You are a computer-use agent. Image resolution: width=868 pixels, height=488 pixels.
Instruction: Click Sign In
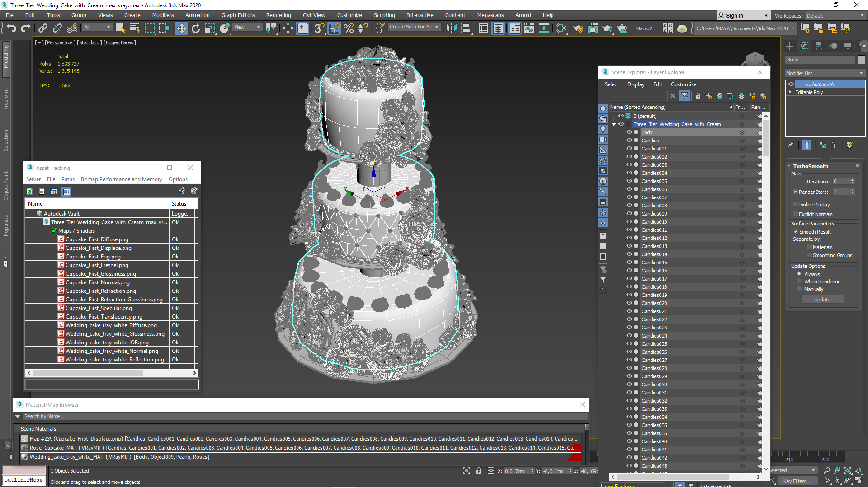(734, 16)
